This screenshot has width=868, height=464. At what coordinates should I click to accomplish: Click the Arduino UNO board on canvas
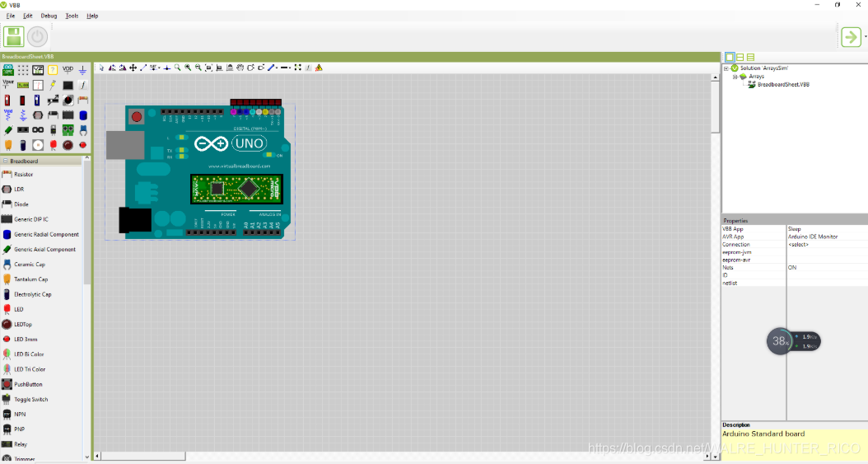198,171
